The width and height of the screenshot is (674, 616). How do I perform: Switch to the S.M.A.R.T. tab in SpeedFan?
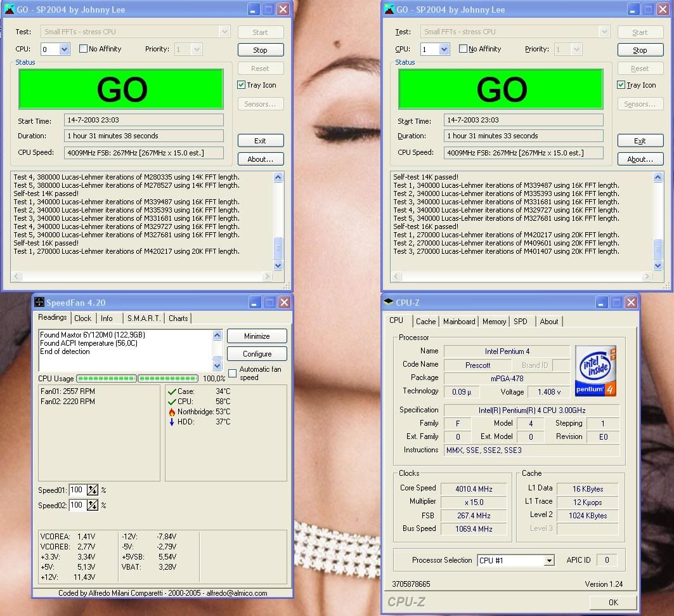[143, 318]
